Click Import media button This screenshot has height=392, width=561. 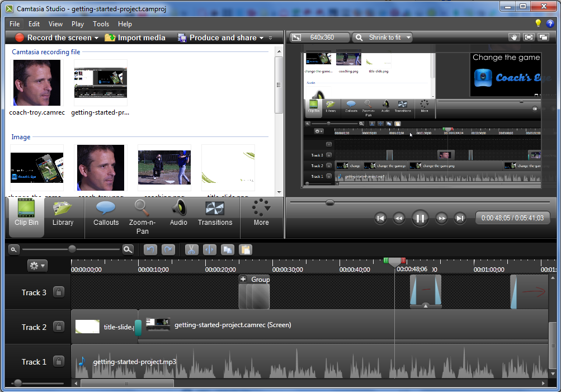[x=135, y=37]
